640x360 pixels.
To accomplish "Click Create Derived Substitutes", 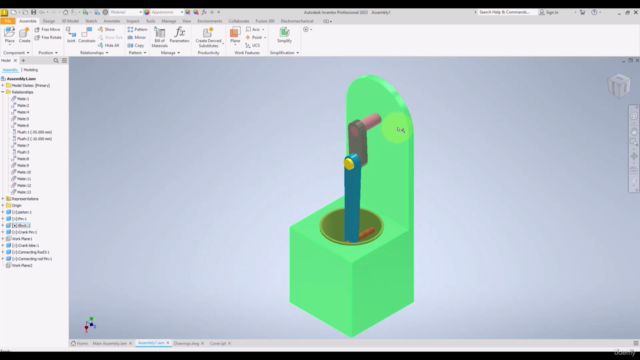I will pos(208,37).
